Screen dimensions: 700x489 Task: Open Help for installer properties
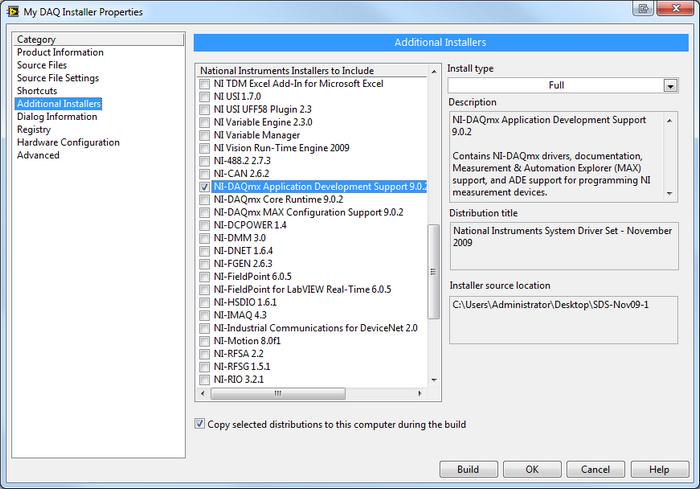659,469
